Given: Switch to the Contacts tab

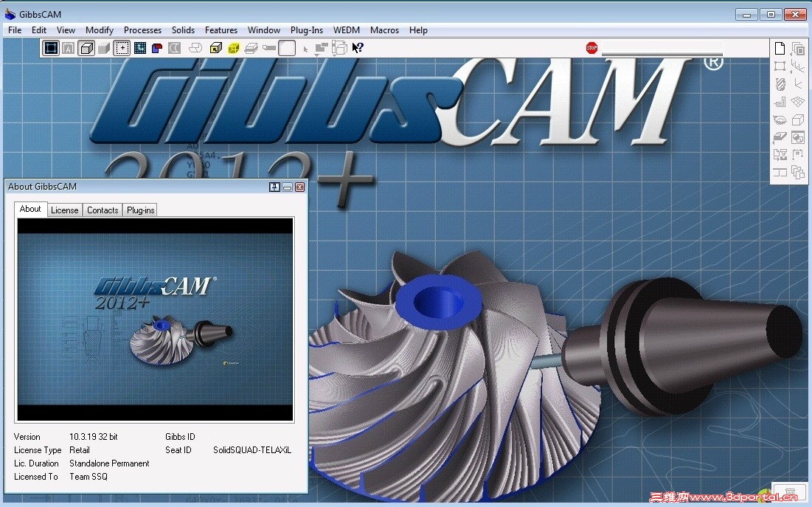Looking at the screenshot, I should [x=103, y=210].
